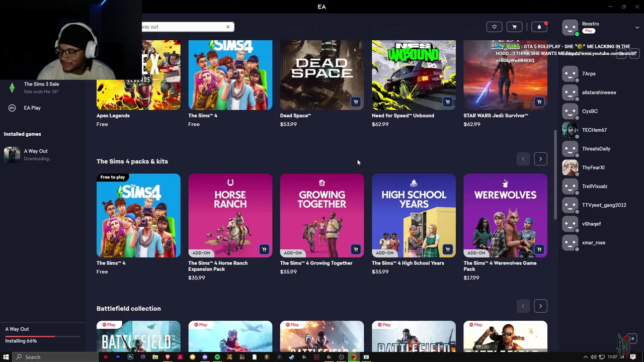Open Discord from taskbar
Image resolution: width=644 pixels, height=362 pixels.
click(205, 357)
